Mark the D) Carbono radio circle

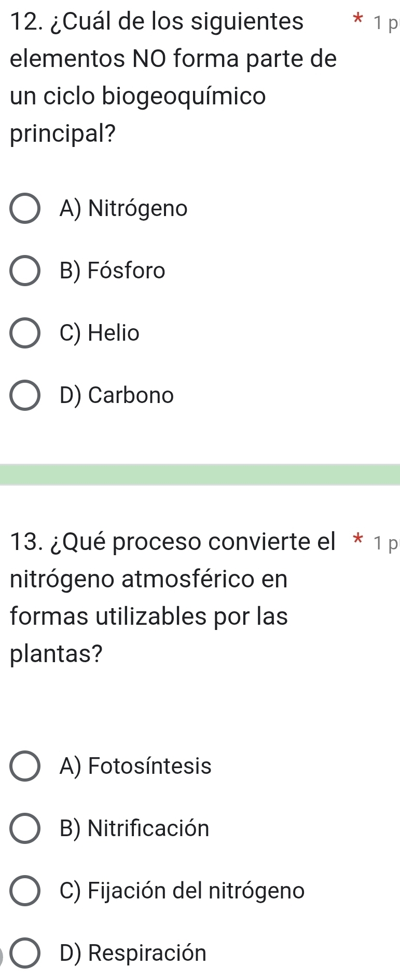click(x=24, y=396)
